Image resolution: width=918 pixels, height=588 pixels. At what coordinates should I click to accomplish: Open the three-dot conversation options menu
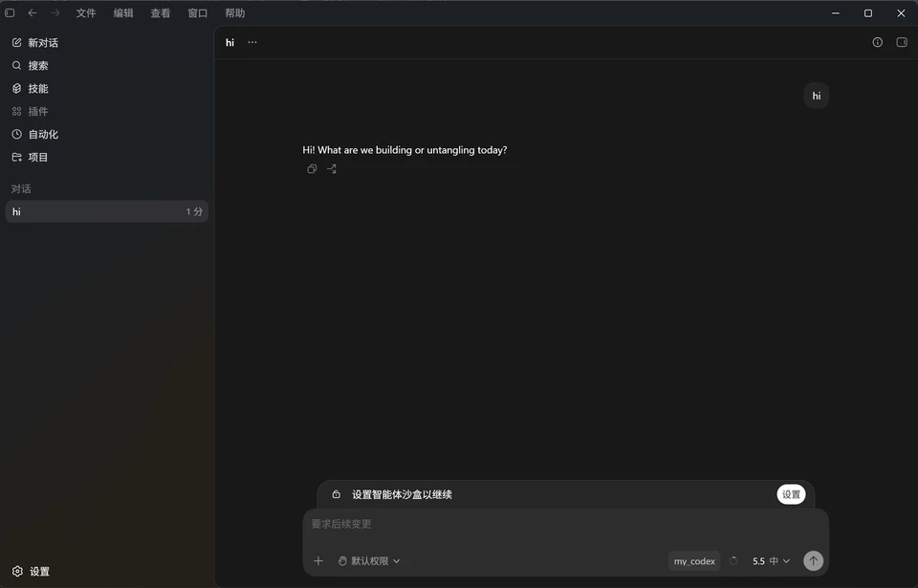pyautogui.click(x=252, y=42)
